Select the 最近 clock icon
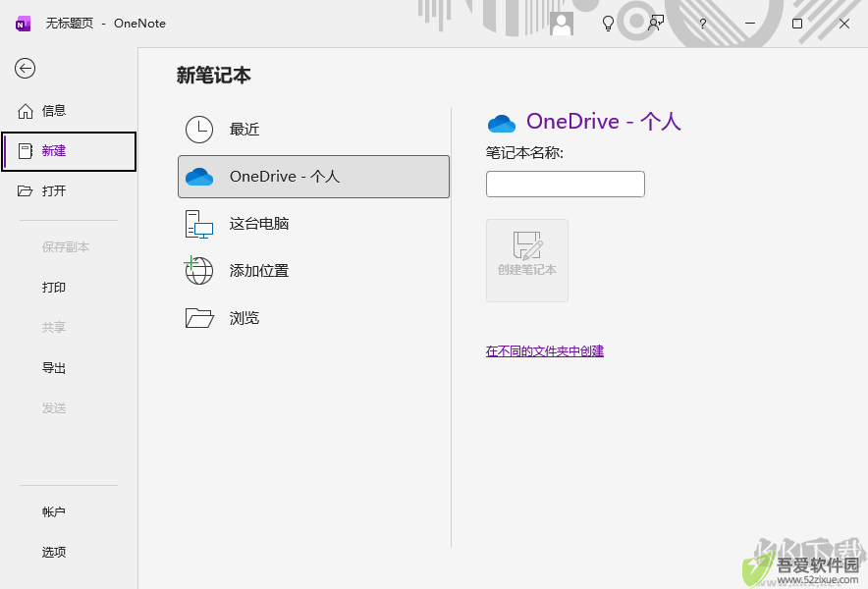The image size is (868, 589). point(199,130)
